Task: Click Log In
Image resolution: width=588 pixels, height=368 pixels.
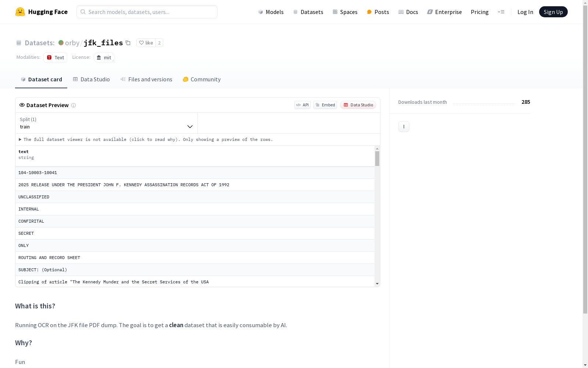Action: pyautogui.click(x=525, y=12)
